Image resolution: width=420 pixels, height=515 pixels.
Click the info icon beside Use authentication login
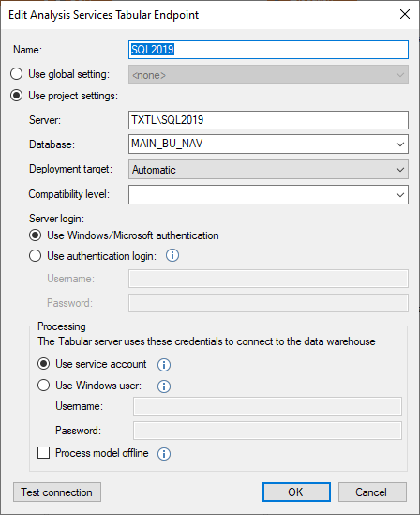coord(172,255)
